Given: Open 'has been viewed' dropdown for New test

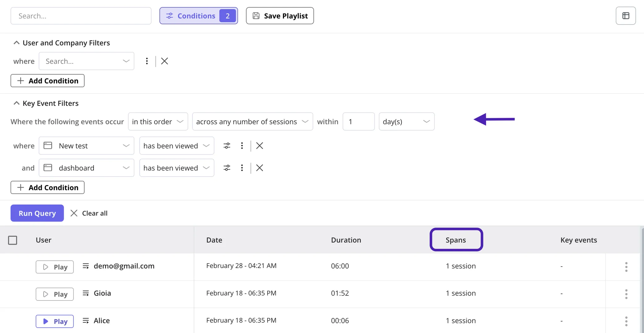Looking at the screenshot, I should (x=177, y=146).
